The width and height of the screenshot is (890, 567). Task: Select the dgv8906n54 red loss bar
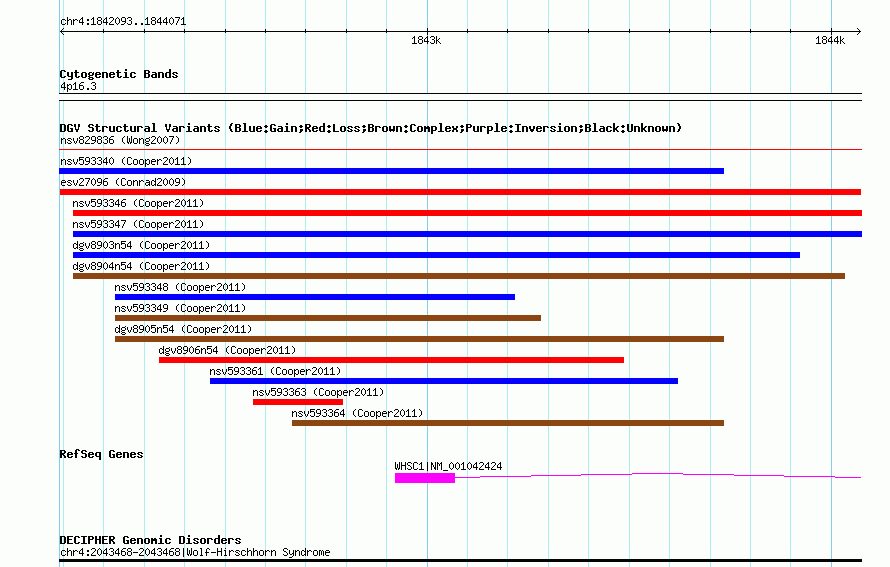tap(391, 360)
